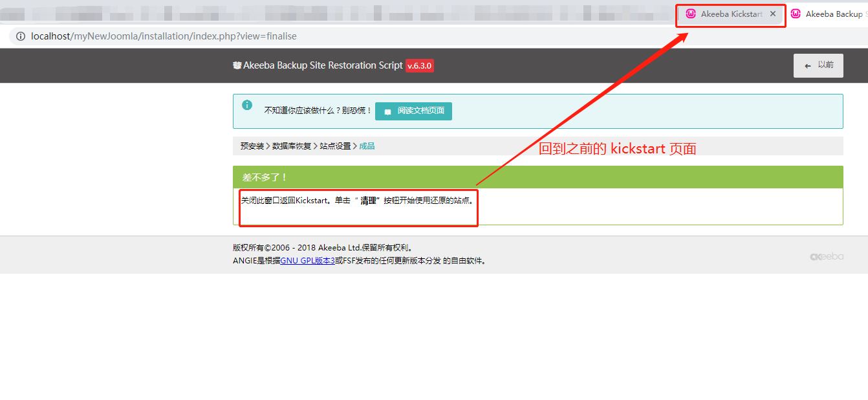Viewport: 868px width, 400px height.
Task: Click the 数据库恢复 breadcrumb step
Action: click(x=292, y=146)
